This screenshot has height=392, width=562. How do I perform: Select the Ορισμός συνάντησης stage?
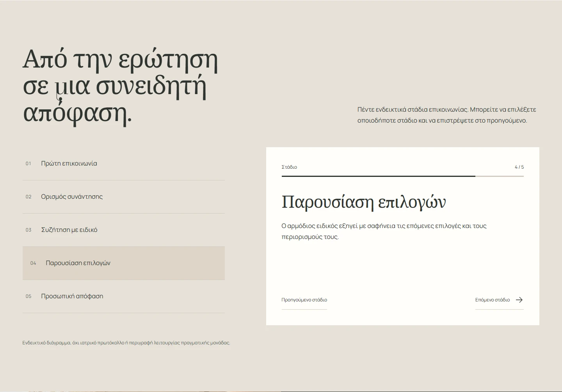coord(123,197)
